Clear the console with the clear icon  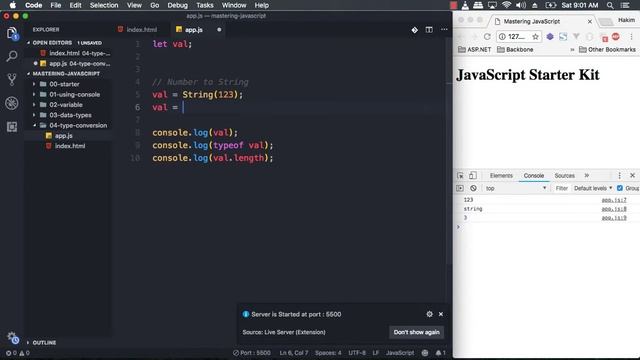pos(473,188)
